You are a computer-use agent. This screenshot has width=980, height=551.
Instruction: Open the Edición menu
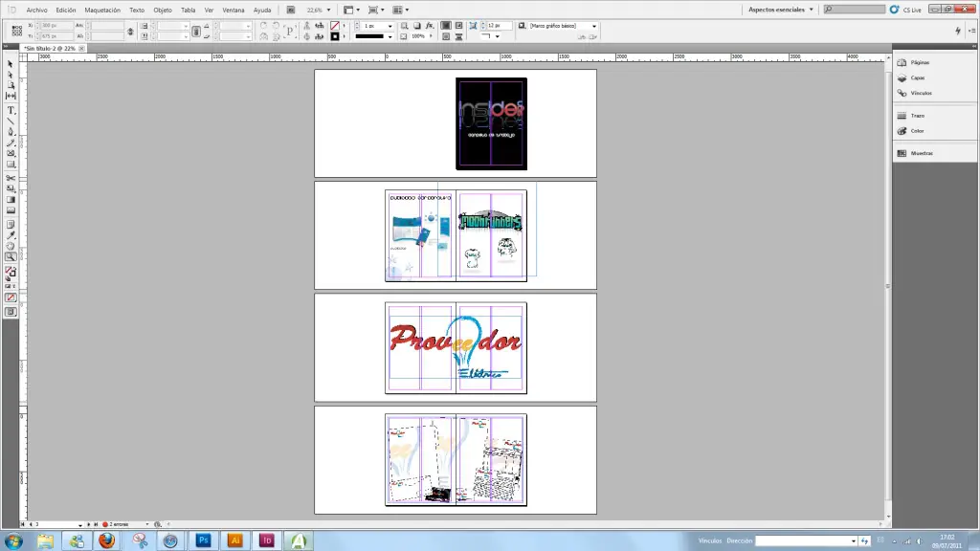66,10
